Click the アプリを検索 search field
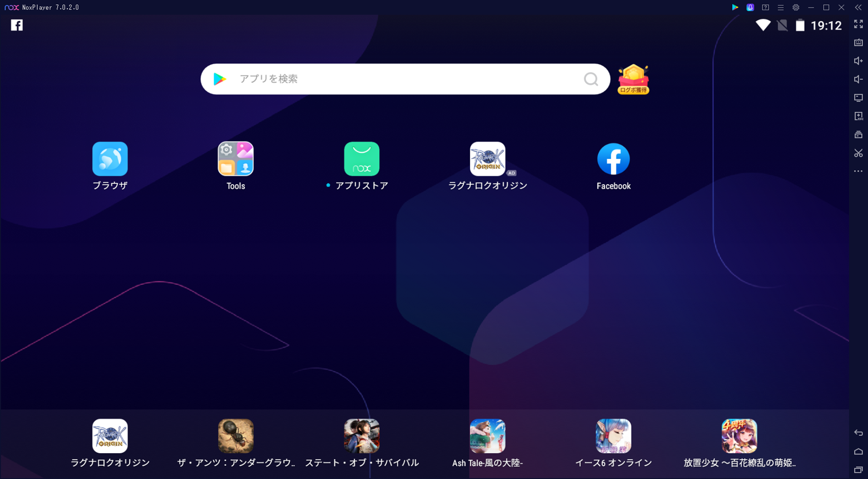The image size is (868, 479). pos(405,79)
